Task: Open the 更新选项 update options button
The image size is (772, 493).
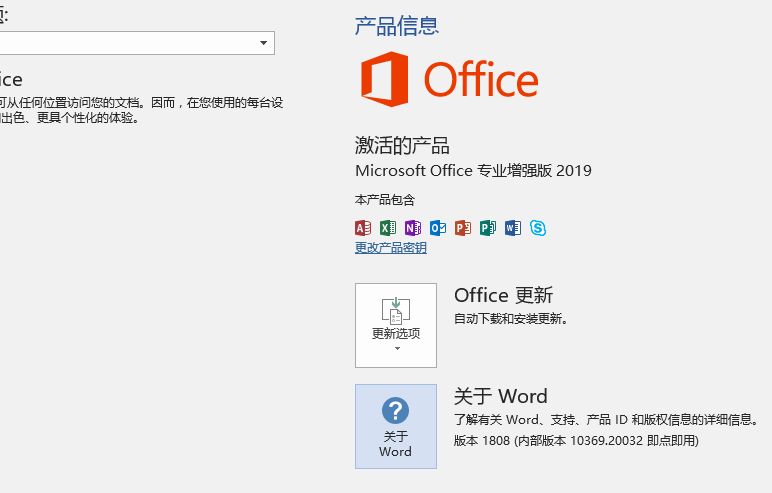Action: click(396, 325)
